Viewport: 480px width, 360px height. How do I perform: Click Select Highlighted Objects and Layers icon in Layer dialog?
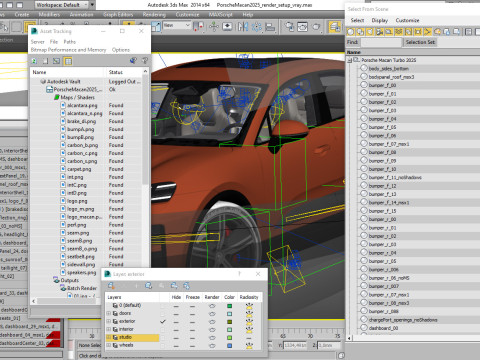[x=149, y=286]
